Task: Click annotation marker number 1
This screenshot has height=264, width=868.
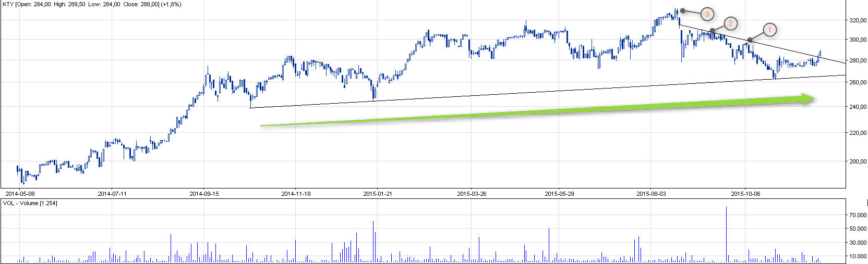Action: tap(769, 30)
